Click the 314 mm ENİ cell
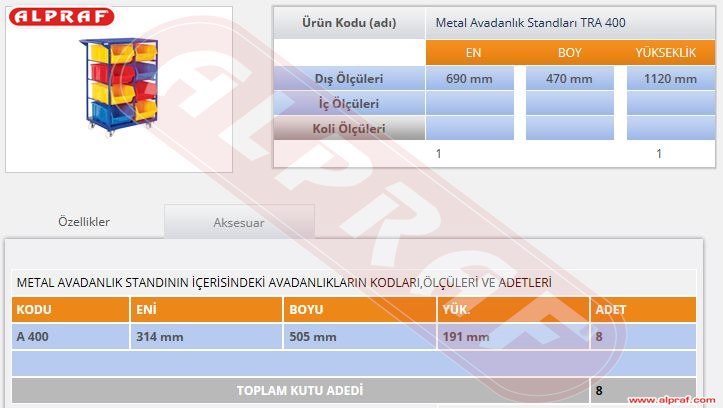 click(x=205, y=337)
